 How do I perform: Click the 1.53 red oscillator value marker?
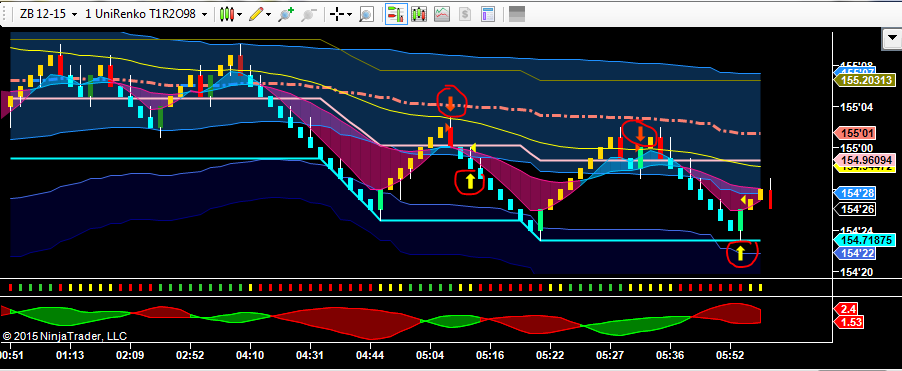[x=849, y=322]
